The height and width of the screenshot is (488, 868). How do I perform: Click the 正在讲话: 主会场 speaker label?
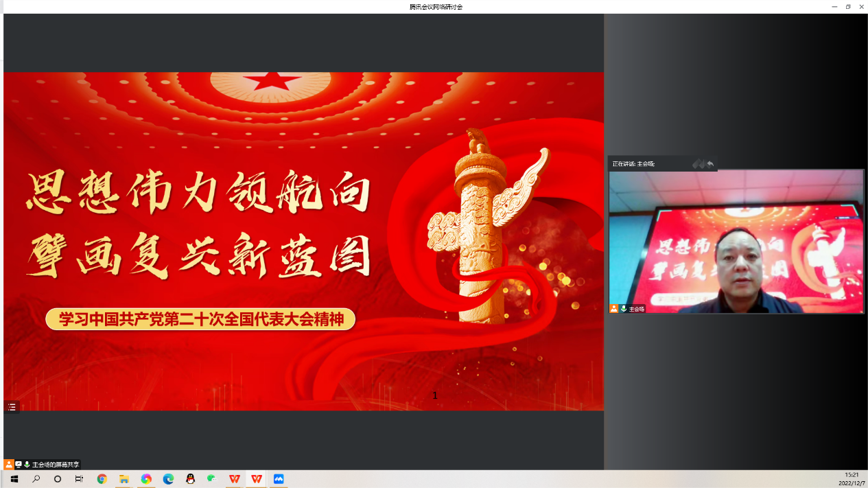point(633,164)
